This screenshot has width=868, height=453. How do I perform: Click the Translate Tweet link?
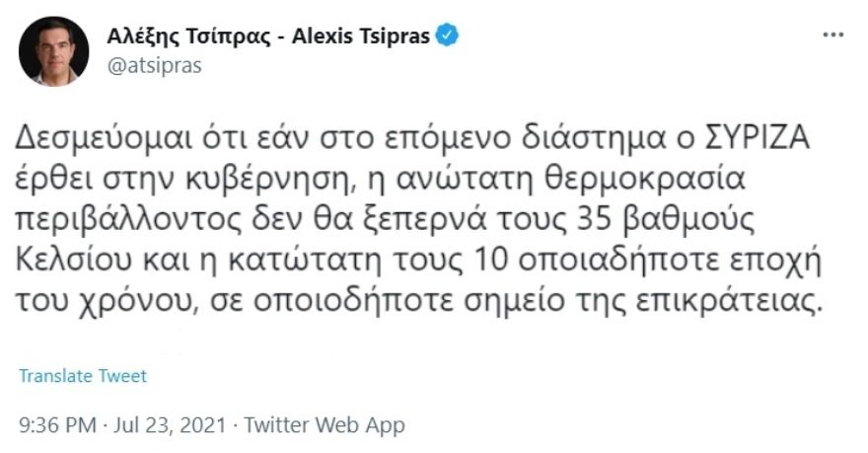click(x=83, y=376)
